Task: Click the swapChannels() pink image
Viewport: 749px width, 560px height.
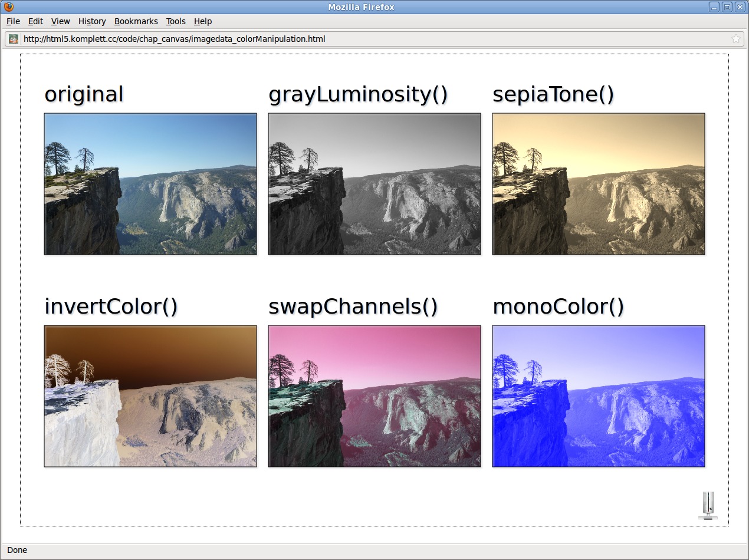Action: (x=374, y=396)
